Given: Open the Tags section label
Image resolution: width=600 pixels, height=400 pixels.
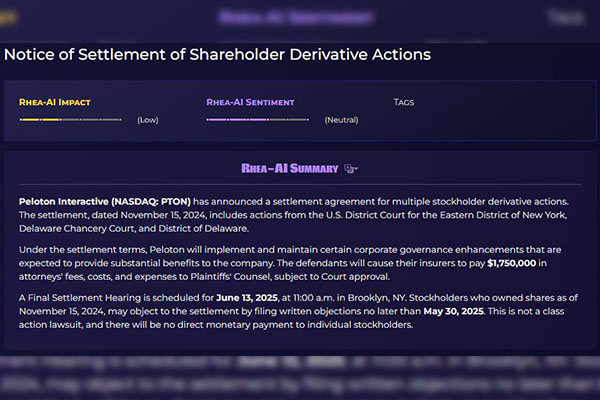Looking at the screenshot, I should [x=404, y=102].
